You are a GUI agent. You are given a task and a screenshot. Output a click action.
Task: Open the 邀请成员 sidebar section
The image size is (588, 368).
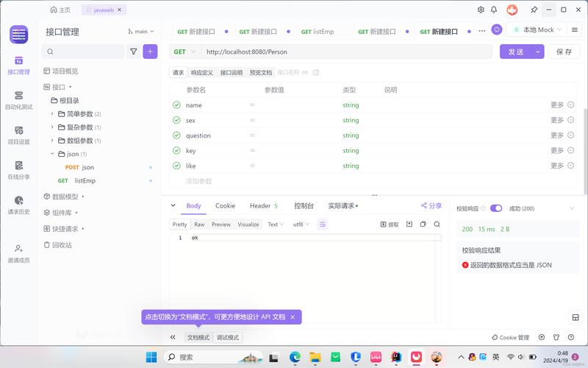[x=18, y=253]
